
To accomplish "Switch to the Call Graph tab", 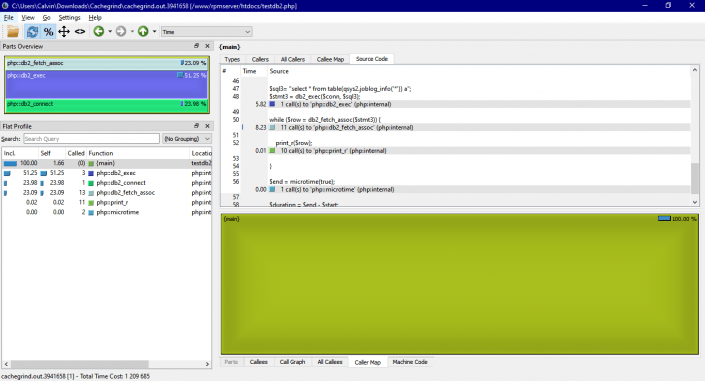I will tap(292, 362).
